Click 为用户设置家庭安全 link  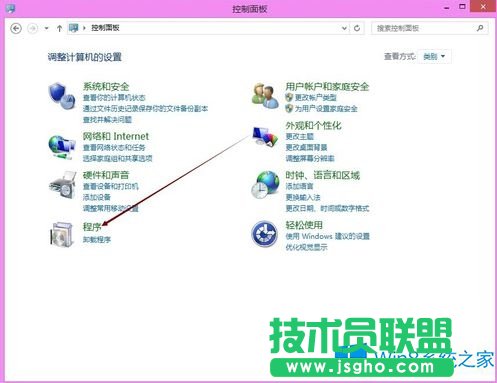[326, 109]
